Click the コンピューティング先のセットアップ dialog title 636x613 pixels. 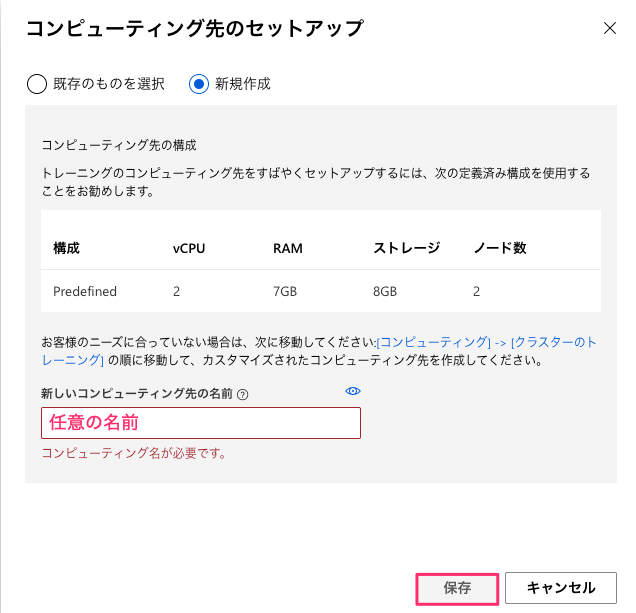pos(194,29)
